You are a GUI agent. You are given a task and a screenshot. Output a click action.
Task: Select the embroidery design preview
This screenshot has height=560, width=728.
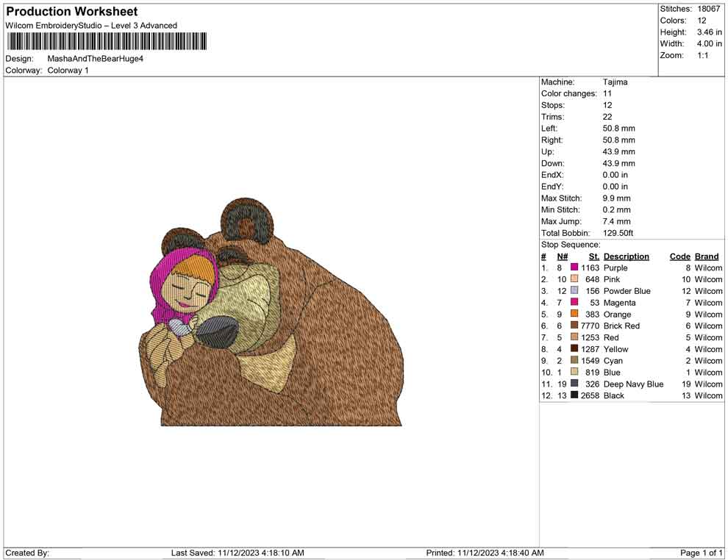pos(279,316)
